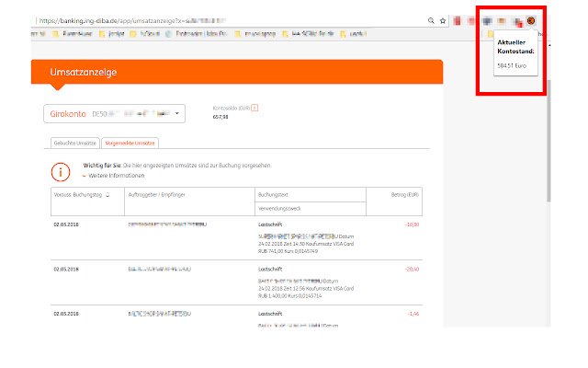Bookmark this page with the star icon
Image resolution: width=588 pixels, height=368 pixels.
(443, 20)
